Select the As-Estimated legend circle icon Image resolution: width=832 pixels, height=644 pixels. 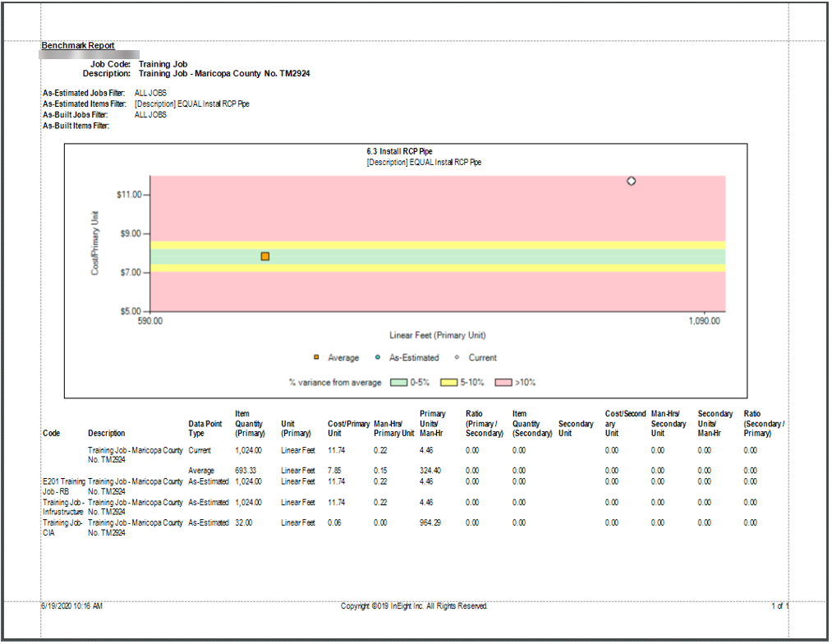(377, 357)
